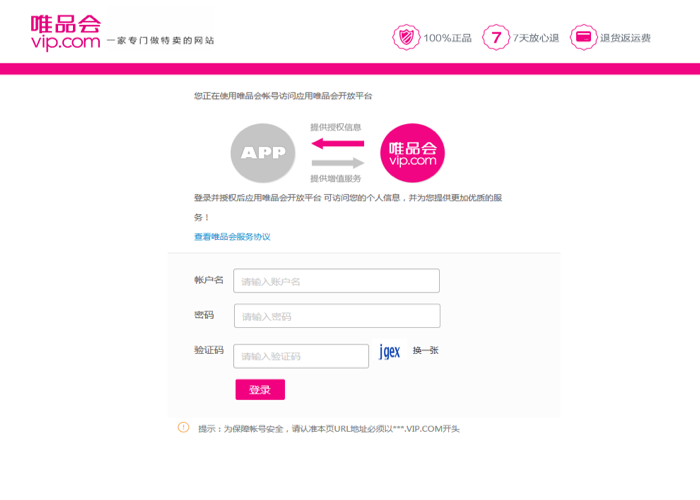The height and width of the screenshot is (500, 700).
Task: Click the pink left-pointing arrow
Action: tap(337, 143)
